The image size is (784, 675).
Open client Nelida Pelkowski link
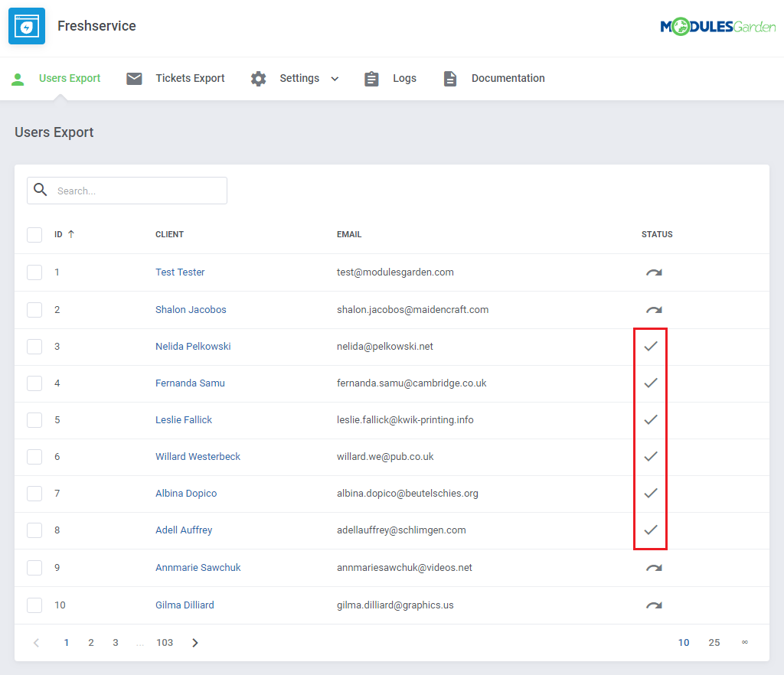click(x=193, y=346)
